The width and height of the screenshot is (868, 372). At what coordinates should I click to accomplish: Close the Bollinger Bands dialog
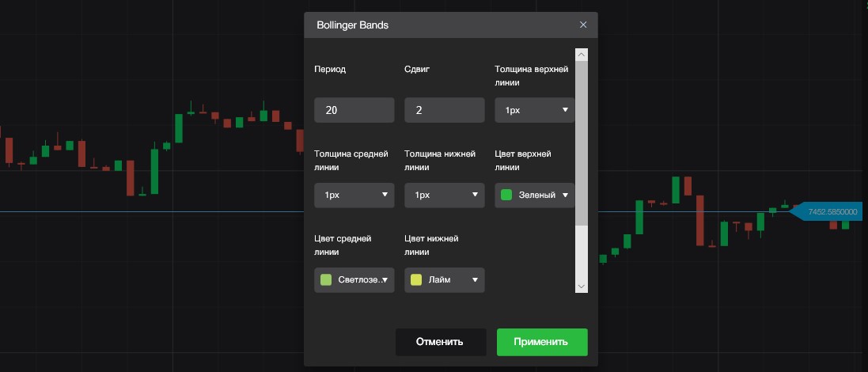pos(583,25)
